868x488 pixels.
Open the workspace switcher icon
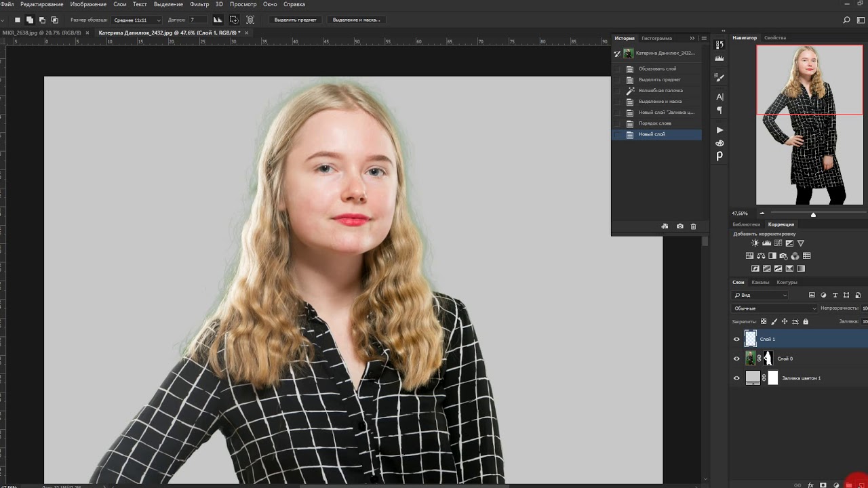pos(862,20)
